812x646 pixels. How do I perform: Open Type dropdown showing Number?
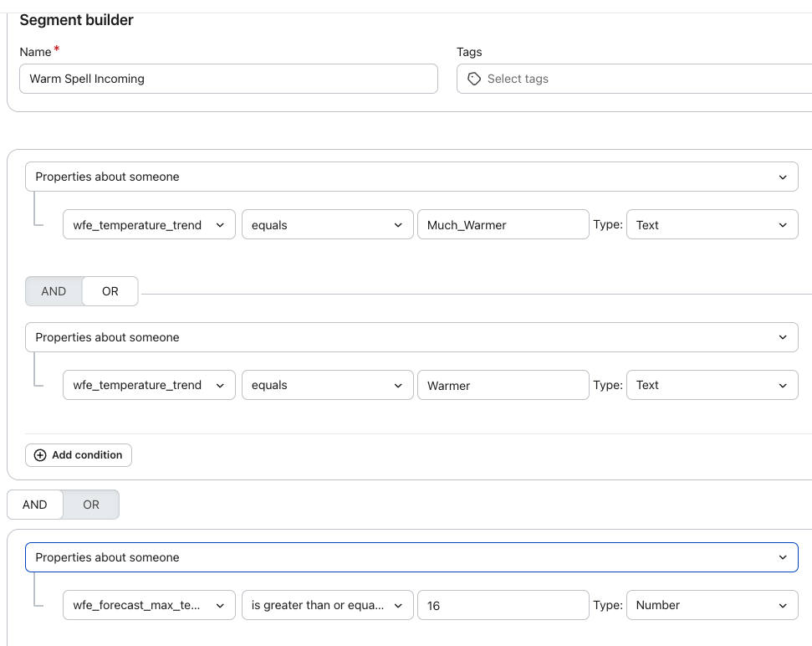click(x=712, y=605)
